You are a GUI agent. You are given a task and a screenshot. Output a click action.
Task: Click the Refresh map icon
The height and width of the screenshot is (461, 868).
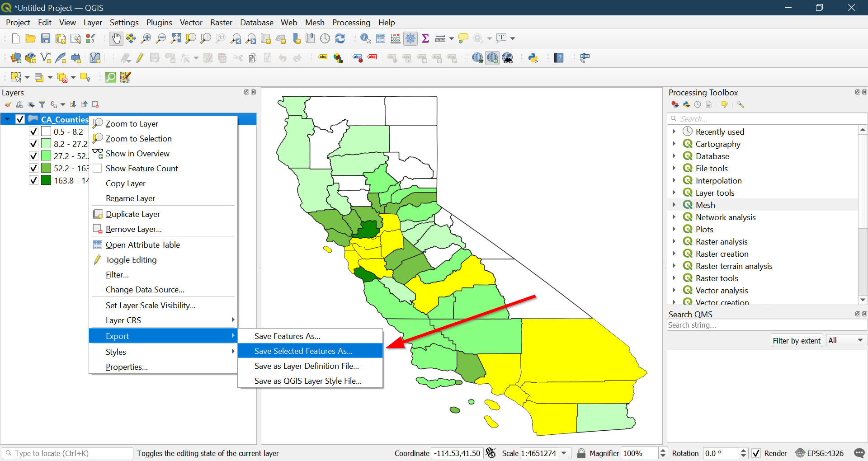340,39
